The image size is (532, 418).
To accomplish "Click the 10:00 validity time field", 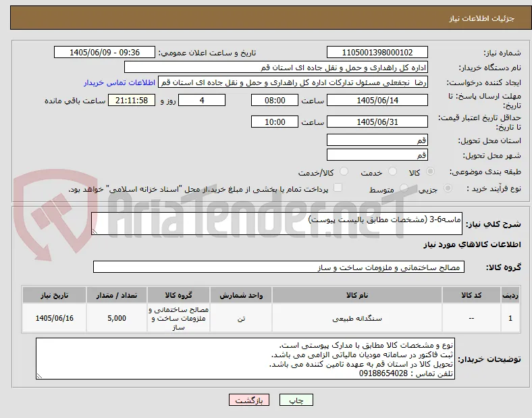I will tap(275, 122).
